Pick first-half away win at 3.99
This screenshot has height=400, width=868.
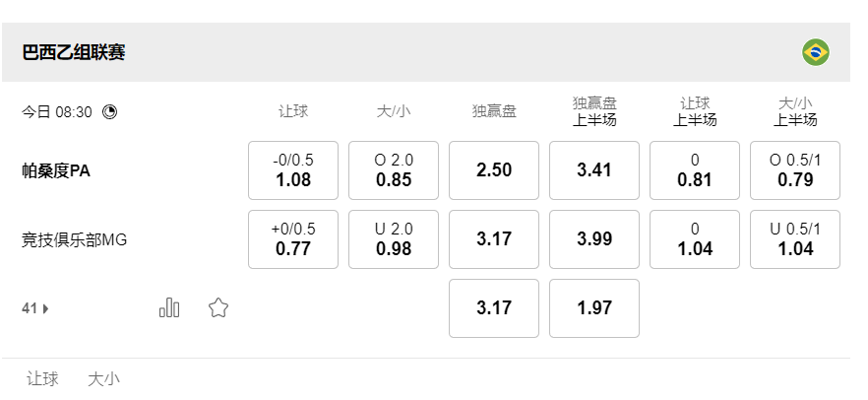(x=594, y=239)
